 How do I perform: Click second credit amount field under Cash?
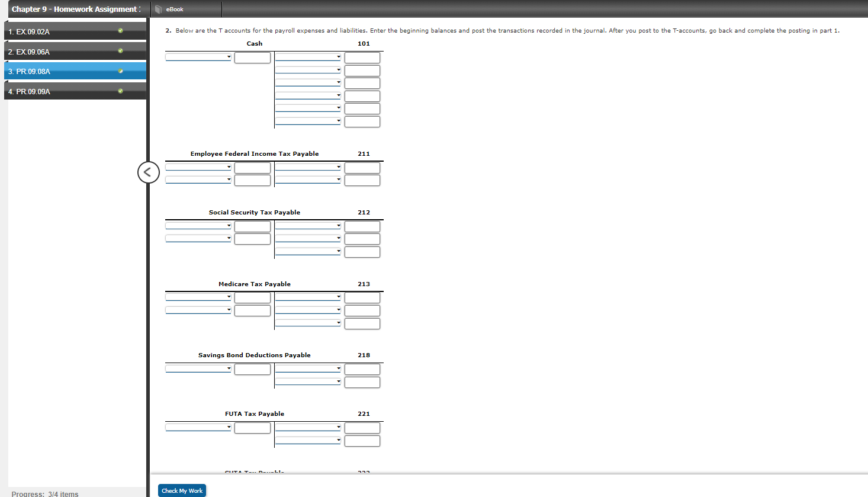(x=362, y=70)
